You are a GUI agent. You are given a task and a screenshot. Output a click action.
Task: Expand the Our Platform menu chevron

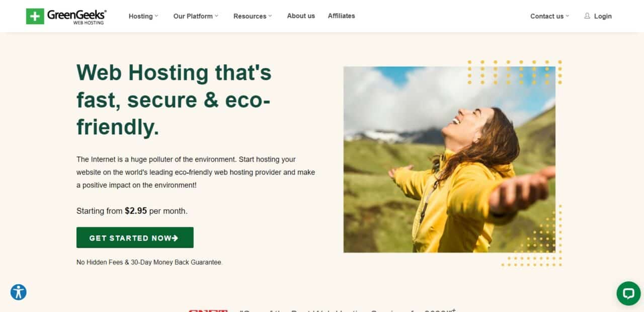216,16
